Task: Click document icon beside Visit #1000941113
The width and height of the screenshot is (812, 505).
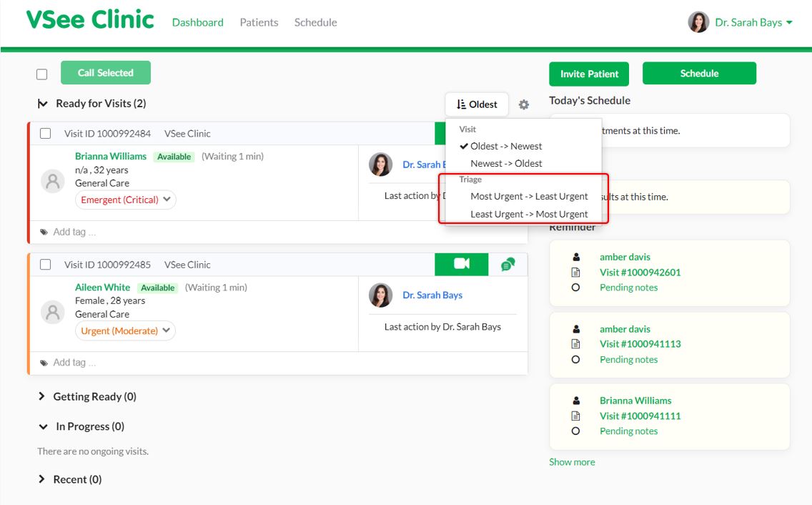Action: click(576, 344)
